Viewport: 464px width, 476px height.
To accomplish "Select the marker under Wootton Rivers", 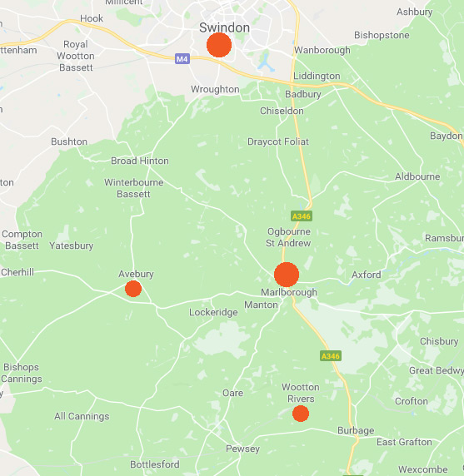I will click(x=301, y=414).
